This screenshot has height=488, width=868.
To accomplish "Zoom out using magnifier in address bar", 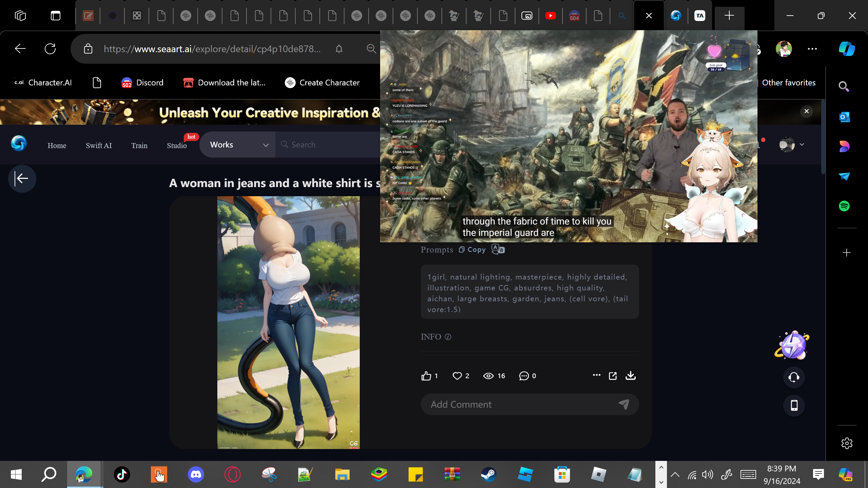I will click(371, 49).
